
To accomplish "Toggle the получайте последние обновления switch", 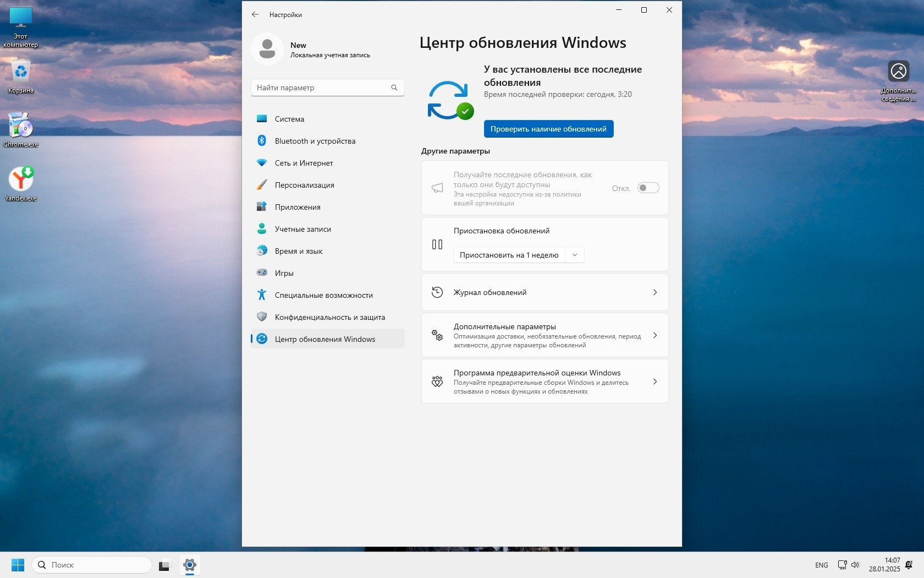I will (648, 188).
